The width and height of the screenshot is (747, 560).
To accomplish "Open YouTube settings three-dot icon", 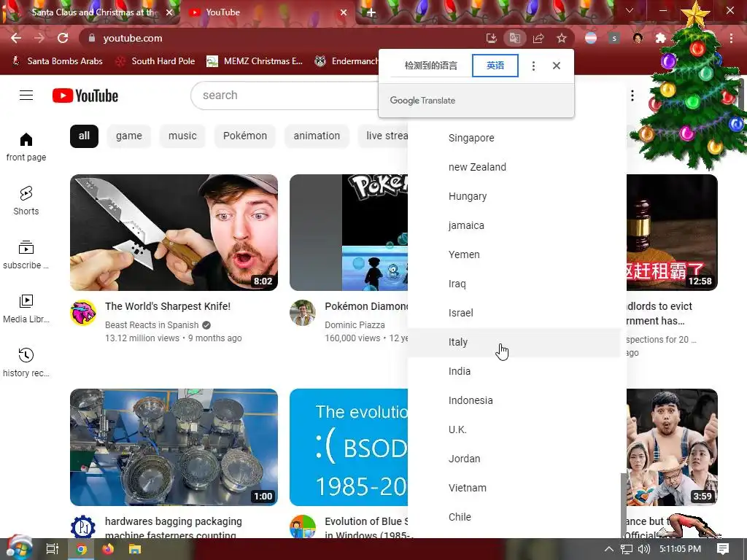I will [632, 96].
